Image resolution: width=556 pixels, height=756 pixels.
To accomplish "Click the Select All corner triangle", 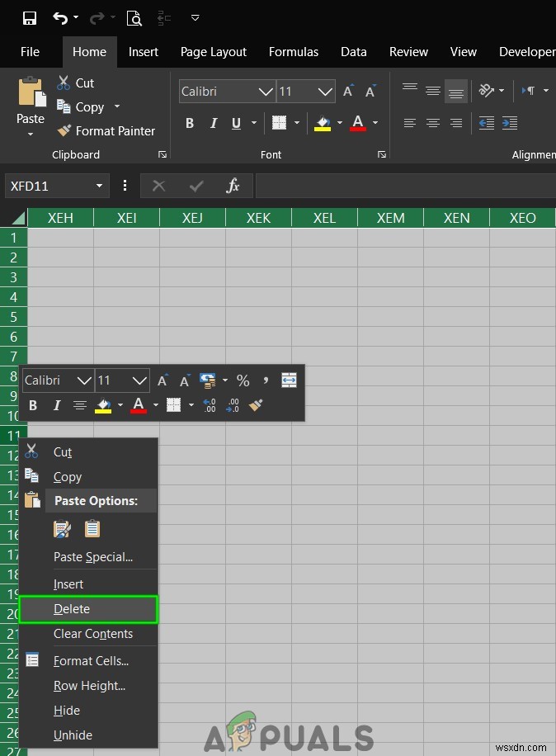I will pos(18,219).
